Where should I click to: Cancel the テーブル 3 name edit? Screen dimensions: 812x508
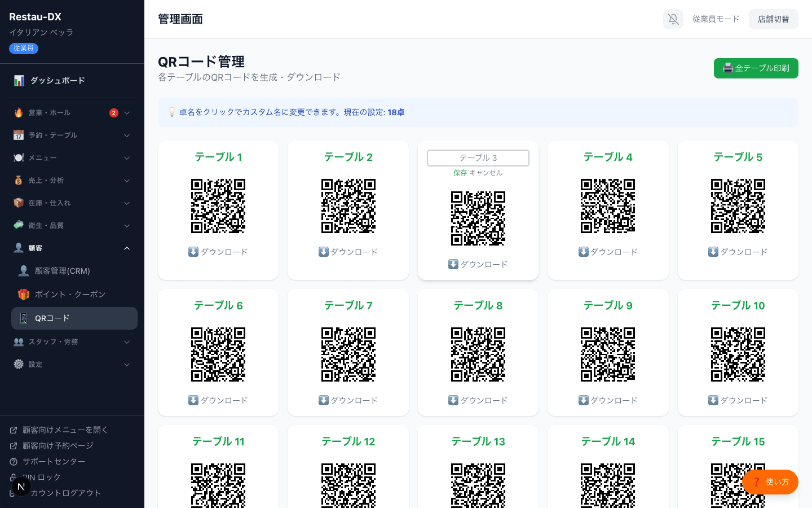(x=486, y=173)
